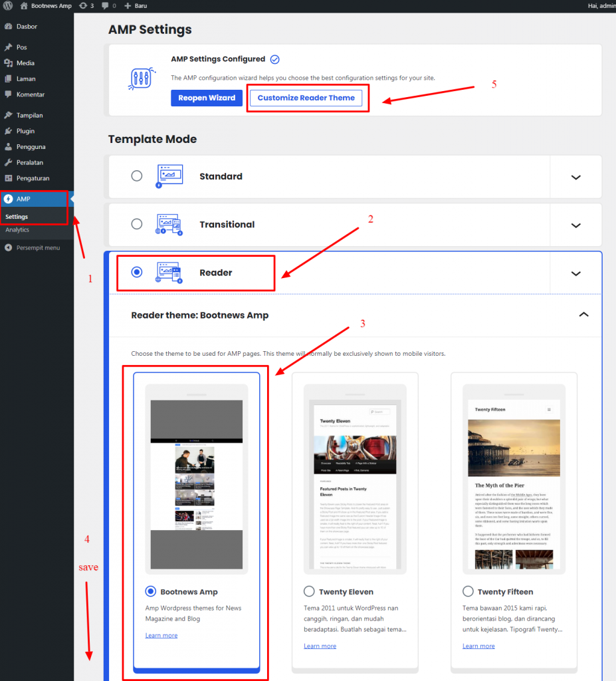Click the Pos pin icon
This screenshot has width=616, height=681.
(8, 47)
